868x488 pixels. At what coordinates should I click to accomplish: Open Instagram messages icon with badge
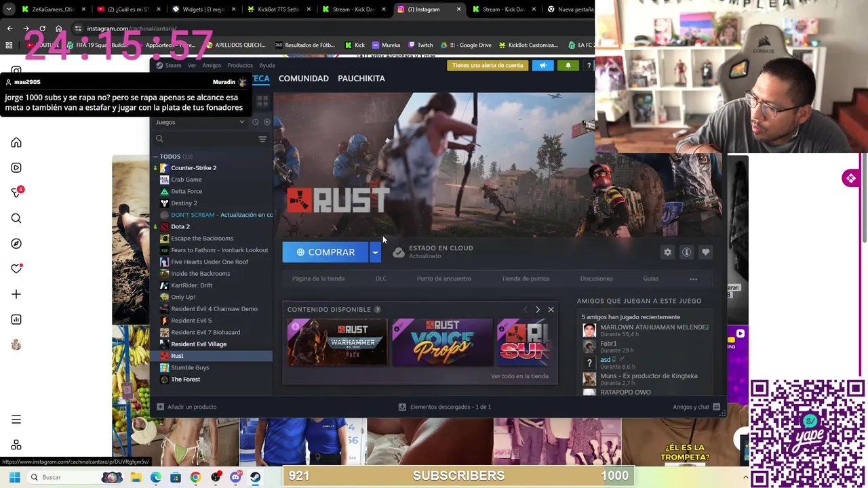pyautogui.click(x=16, y=193)
